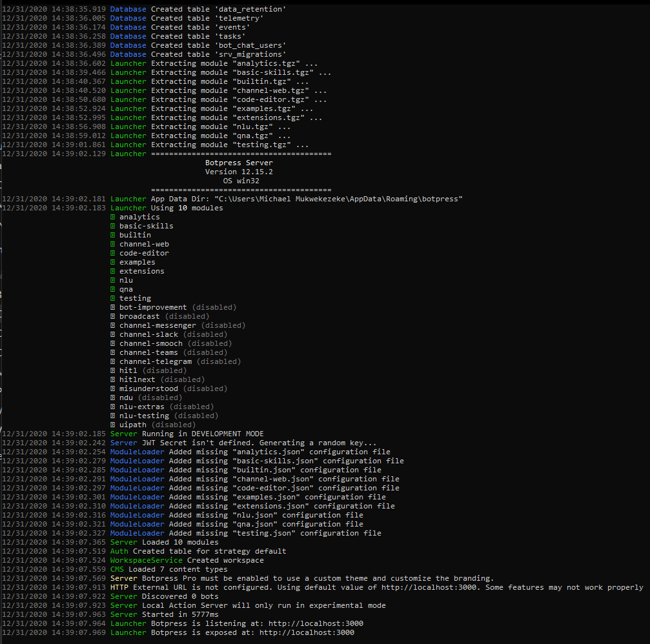Click the "Botpress Pro must be enabled" warning
This screenshot has height=644, width=650.
318,579
